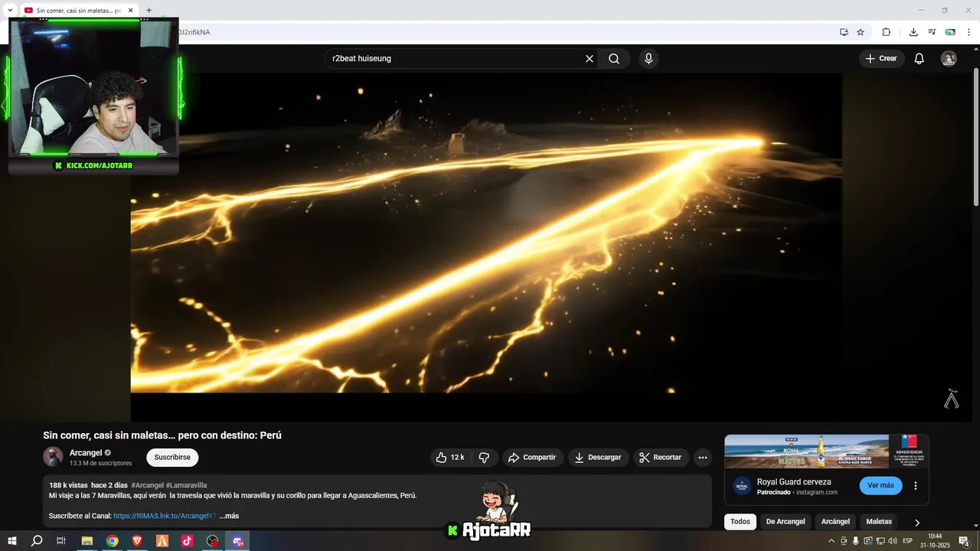Open more actions three-dot menu under video
Image resolution: width=980 pixels, height=551 pixels.
point(703,458)
